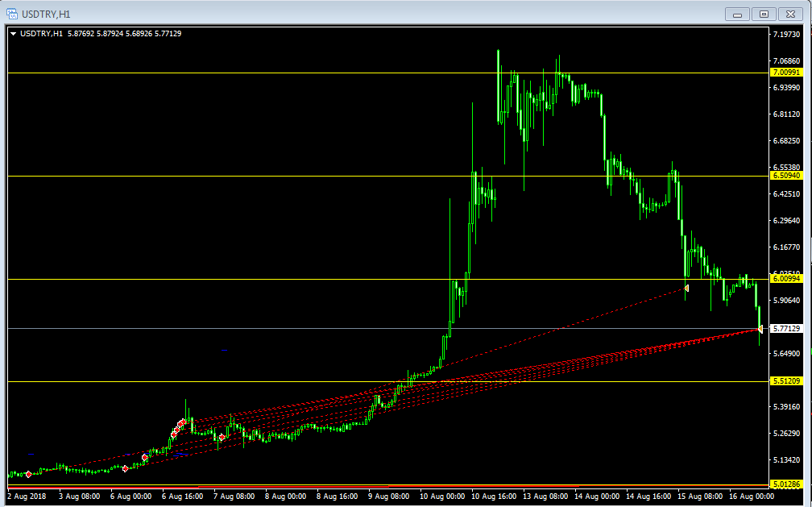Select the yellow 6.50940 price level label

(x=786, y=176)
